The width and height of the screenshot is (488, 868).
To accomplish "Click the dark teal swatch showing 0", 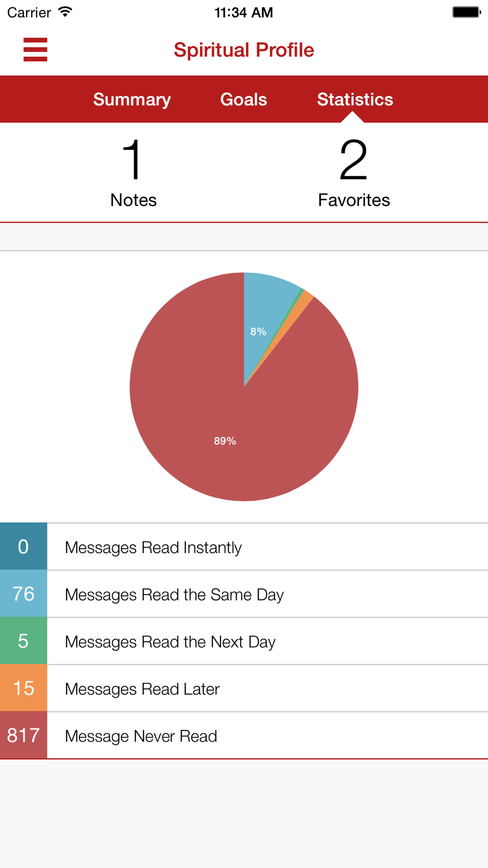I will (x=23, y=546).
